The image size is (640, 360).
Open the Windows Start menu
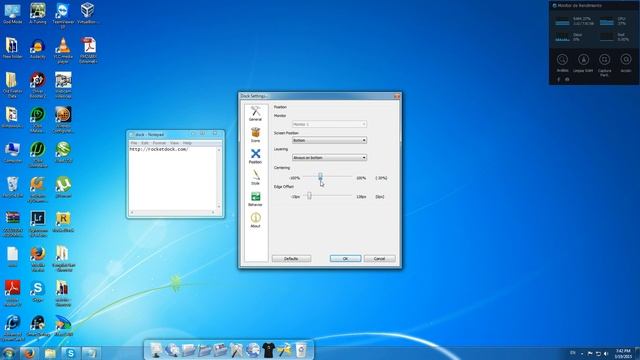click(8, 353)
